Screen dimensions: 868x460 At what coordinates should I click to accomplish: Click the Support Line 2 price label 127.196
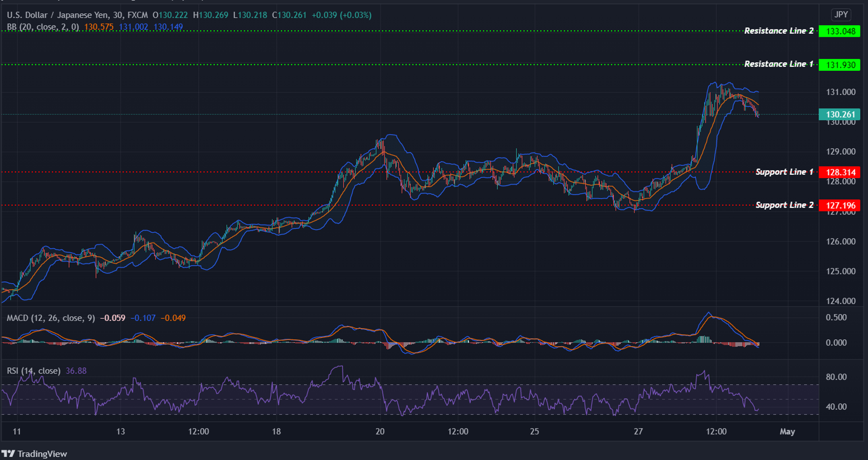[839, 205]
